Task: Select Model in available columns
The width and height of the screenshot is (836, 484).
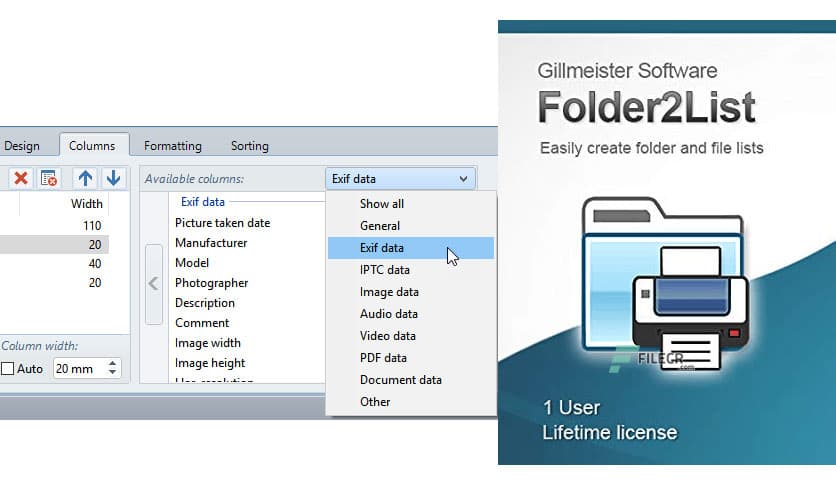Action: pyautogui.click(x=192, y=263)
